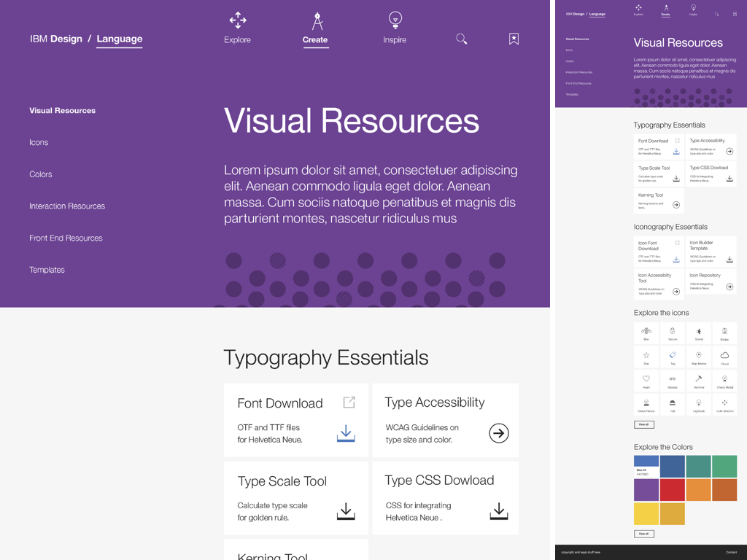Select the Sound icon tile in preview
This screenshot has height=560, width=747.
tap(698, 332)
